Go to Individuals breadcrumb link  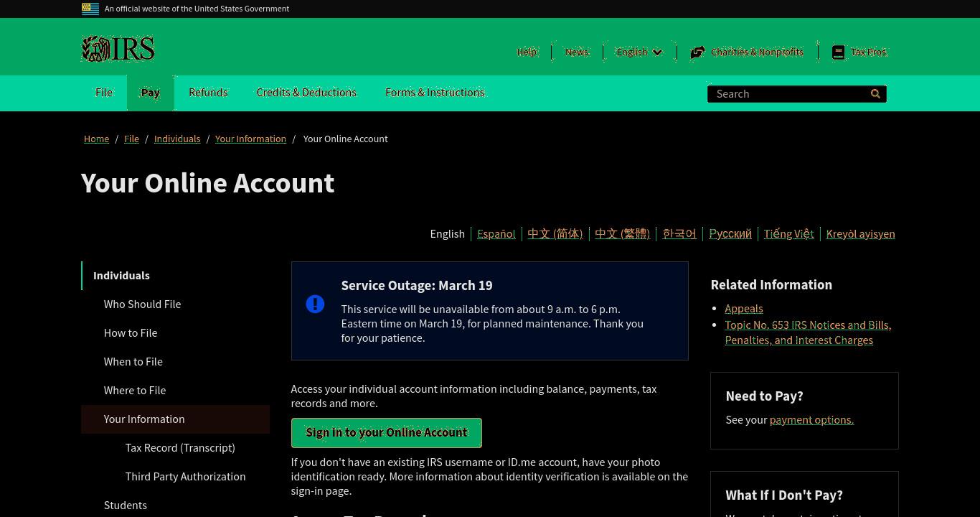177,139
